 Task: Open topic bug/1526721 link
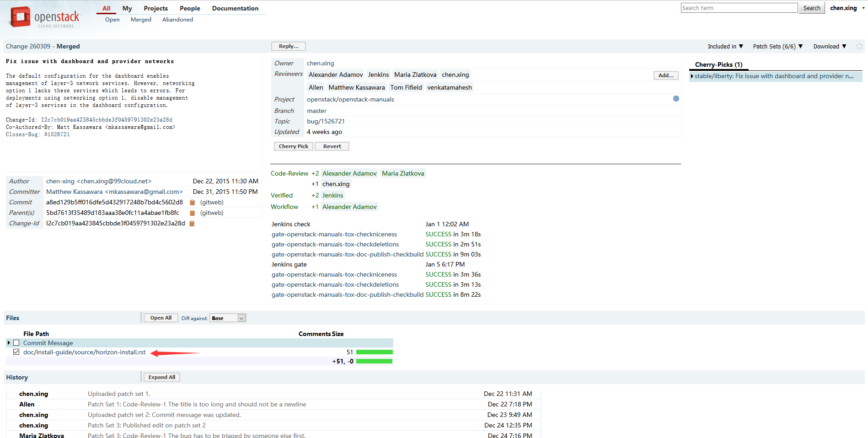click(x=326, y=121)
